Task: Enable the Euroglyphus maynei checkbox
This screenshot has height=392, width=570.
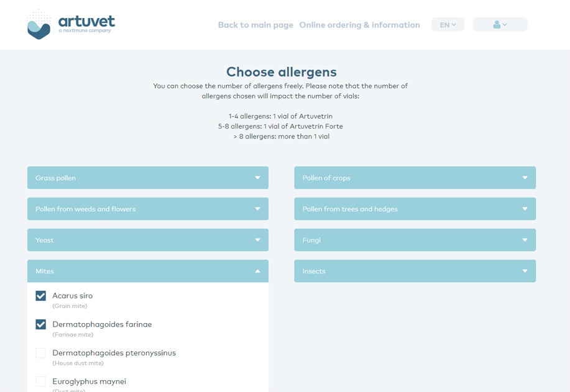Action: 41,381
